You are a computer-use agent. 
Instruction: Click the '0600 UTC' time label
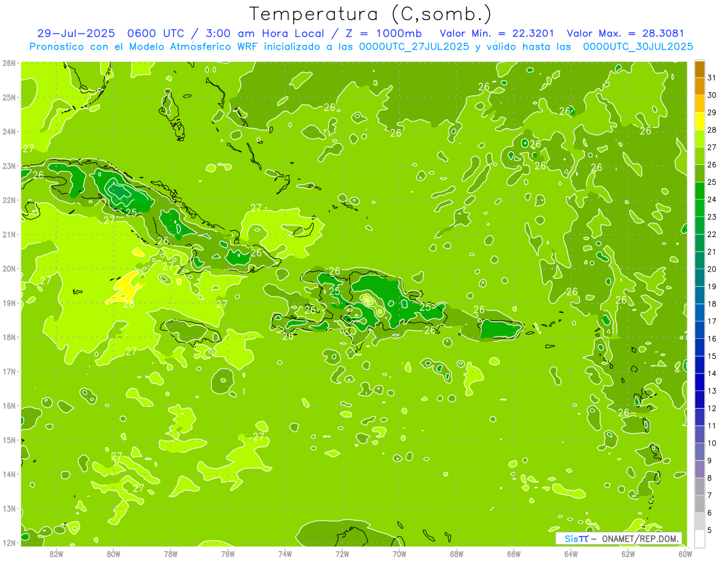tap(155, 33)
